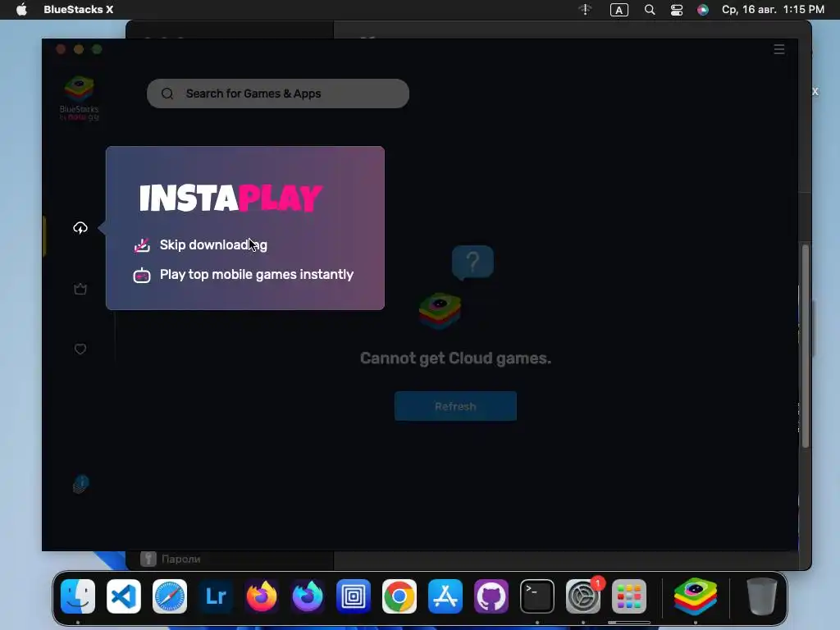
Task: Click the Refresh button
Action: click(455, 406)
